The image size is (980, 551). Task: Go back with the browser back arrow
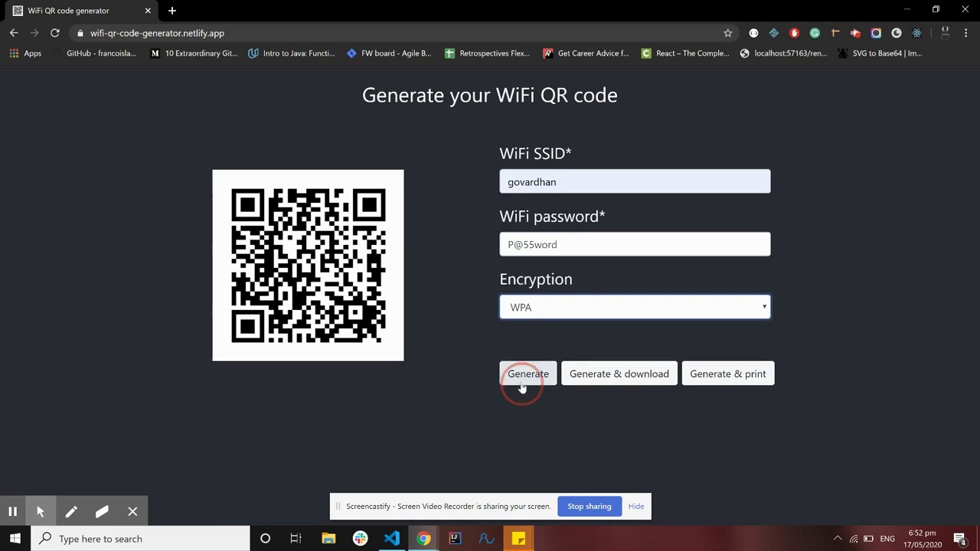(x=14, y=33)
